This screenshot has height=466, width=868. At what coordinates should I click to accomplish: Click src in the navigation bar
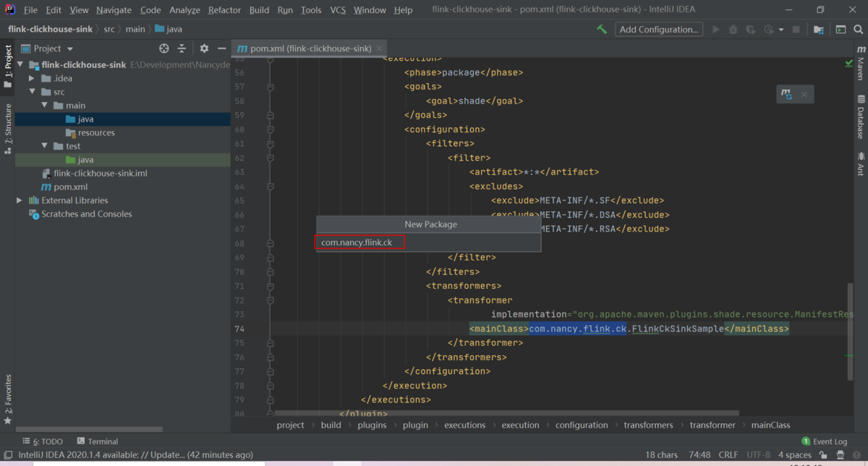pyautogui.click(x=109, y=30)
